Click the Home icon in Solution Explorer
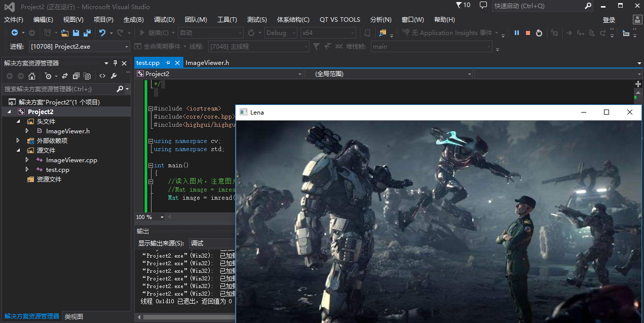Viewport: 644px width, 323px height. click(x=32, y=76)
